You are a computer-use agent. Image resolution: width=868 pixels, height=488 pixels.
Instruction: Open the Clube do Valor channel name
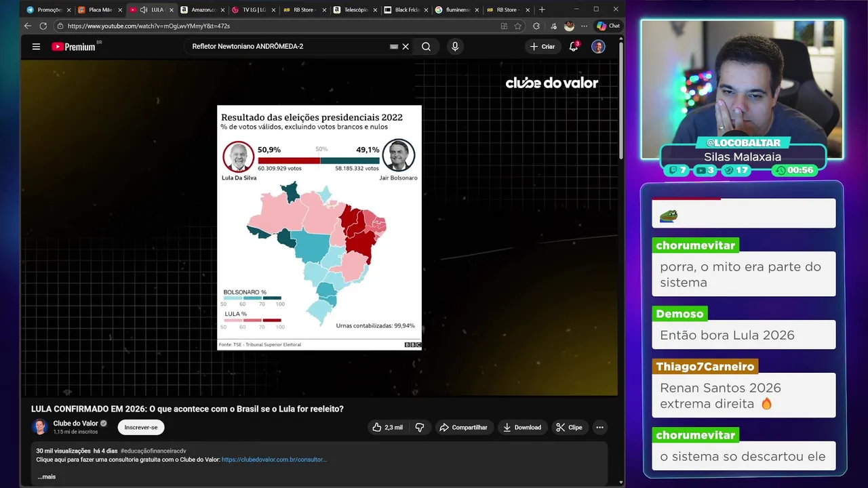[76, 423]
